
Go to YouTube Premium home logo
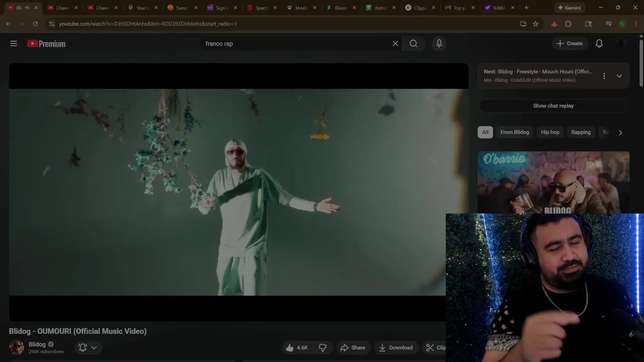point(46,44)
